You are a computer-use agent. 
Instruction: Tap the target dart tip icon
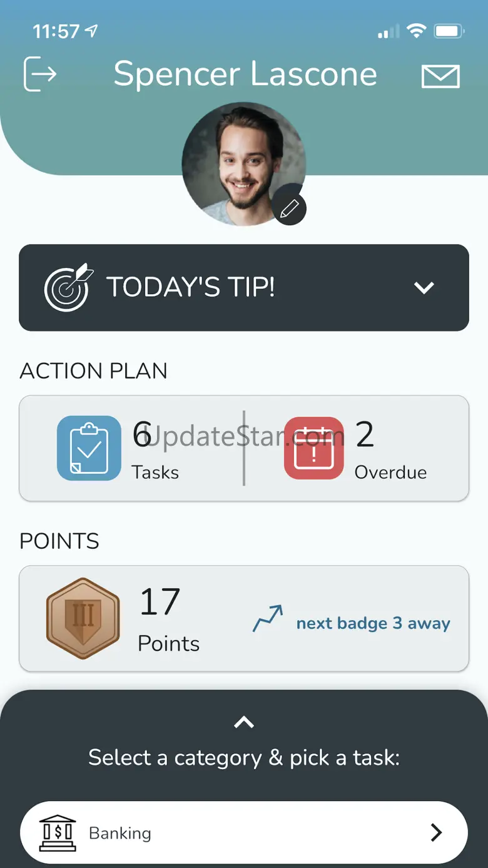pyautogui.click(x=68, y=287)
